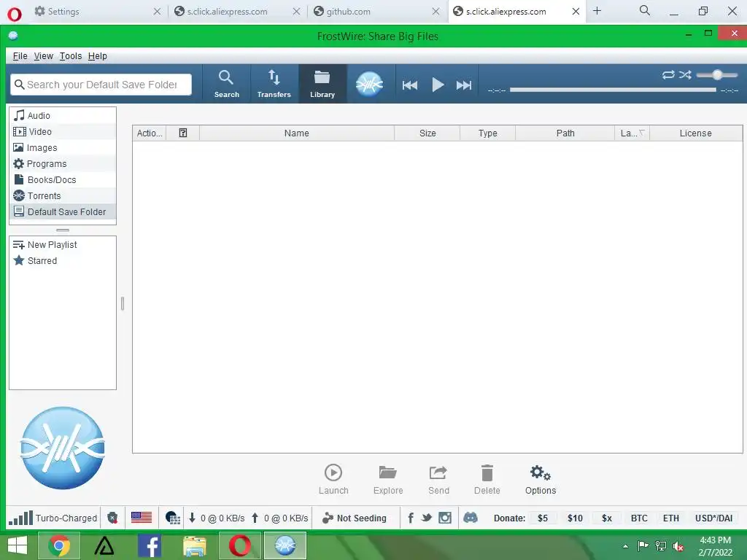Sort table by Size column
747x560 pixels.
click(x=427, y=133)
